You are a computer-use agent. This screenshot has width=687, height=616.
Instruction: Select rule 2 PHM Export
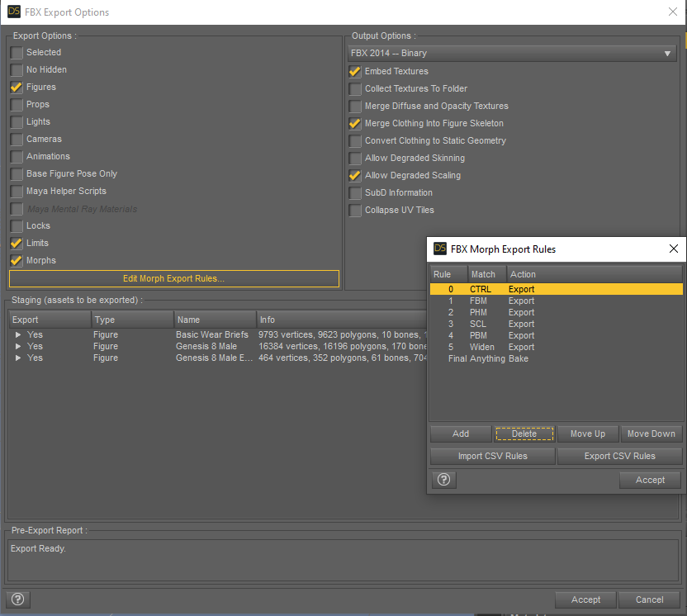(556, 312)
